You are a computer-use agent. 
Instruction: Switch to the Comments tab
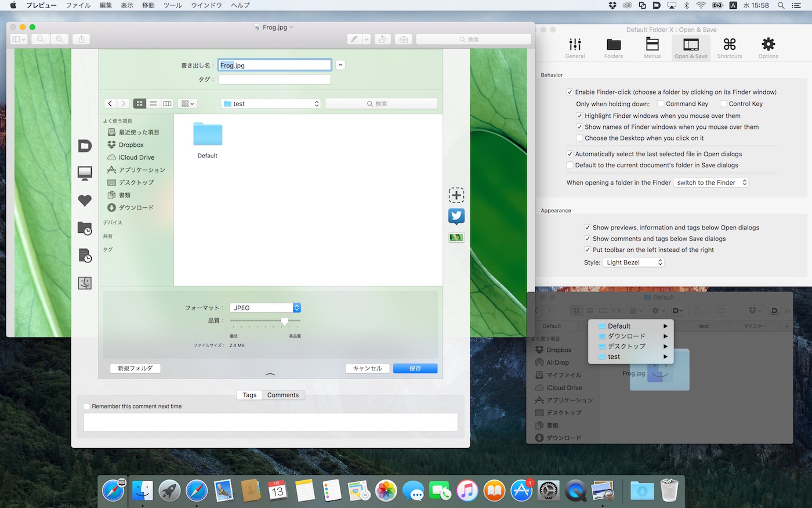coord(283,395)
